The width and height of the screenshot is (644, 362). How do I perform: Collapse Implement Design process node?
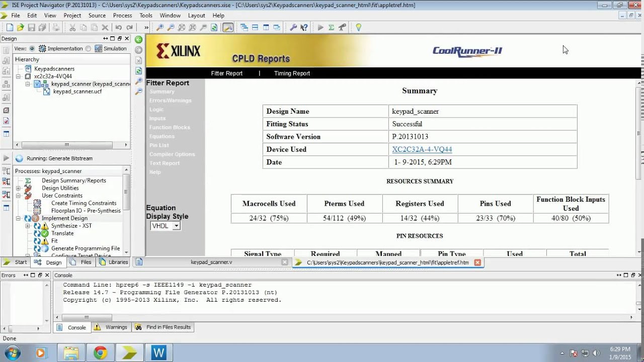(x=18, y=218)
